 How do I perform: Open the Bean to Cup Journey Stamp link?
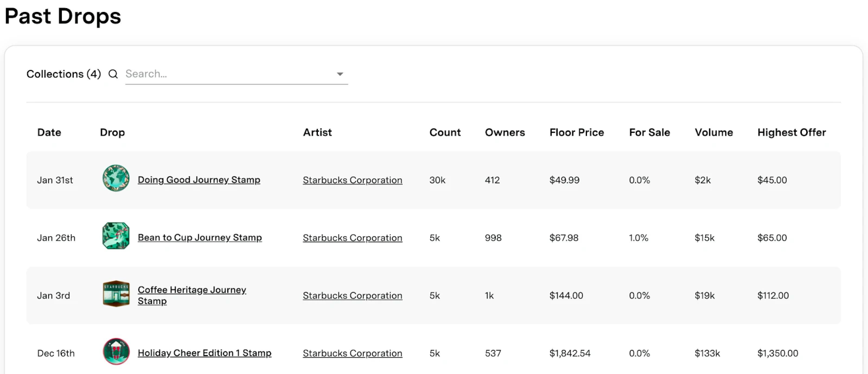pyautogui.click(x=199, y=237)
